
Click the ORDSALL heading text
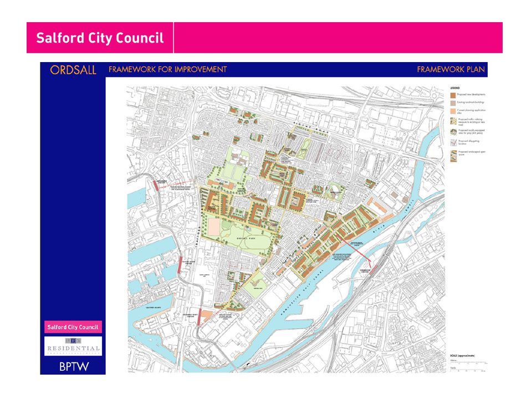[x=73, y=70]
